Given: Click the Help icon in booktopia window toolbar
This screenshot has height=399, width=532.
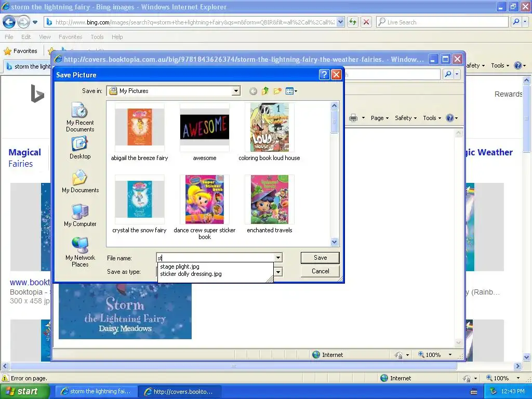Looking at the screenshot, I should pos(450,118).
